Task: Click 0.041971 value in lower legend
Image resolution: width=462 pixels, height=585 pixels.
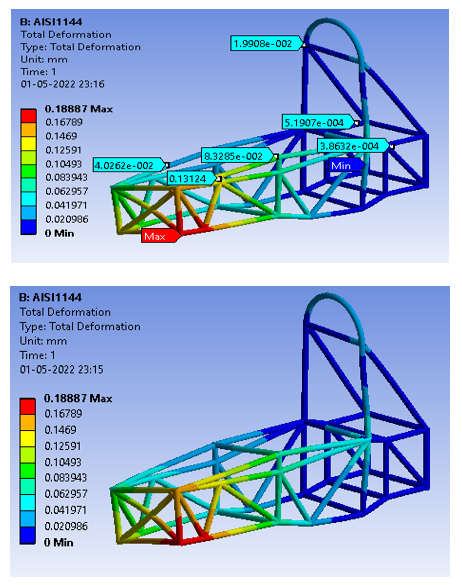Action: coord(66,510)
